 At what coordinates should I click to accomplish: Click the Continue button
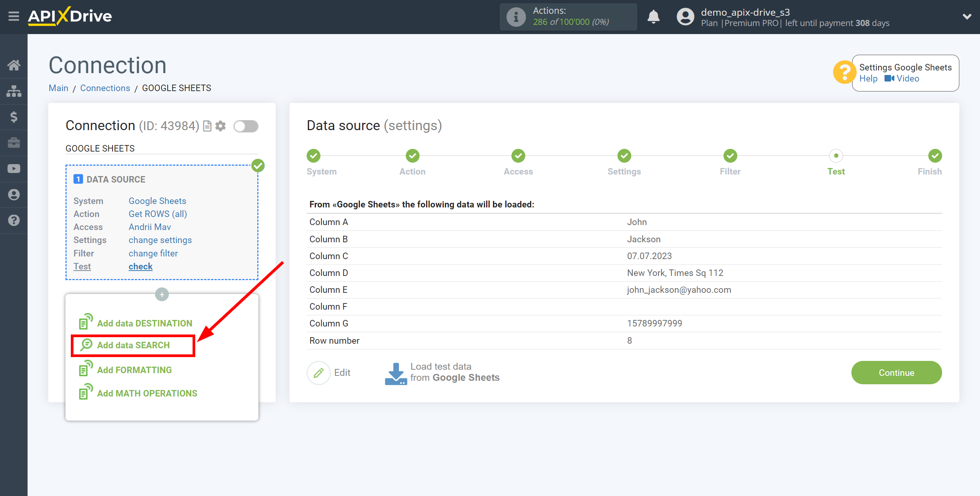click(x=896, y=373)
